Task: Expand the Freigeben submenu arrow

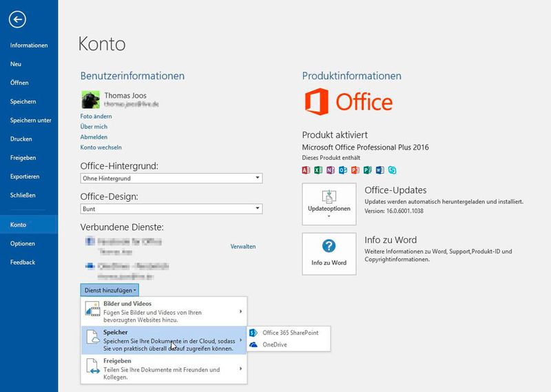Action: coord(240,369)
